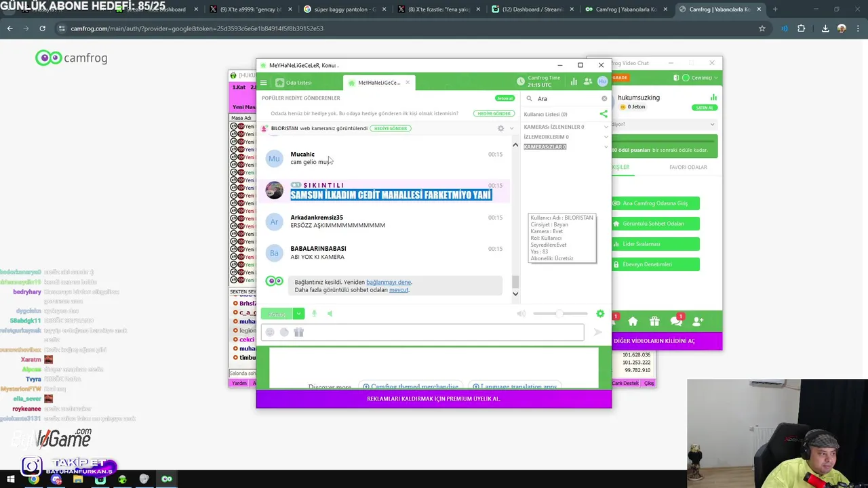Click the add contact icon
868x488 pixels.
pyautogui.click(x=698, y=321)
